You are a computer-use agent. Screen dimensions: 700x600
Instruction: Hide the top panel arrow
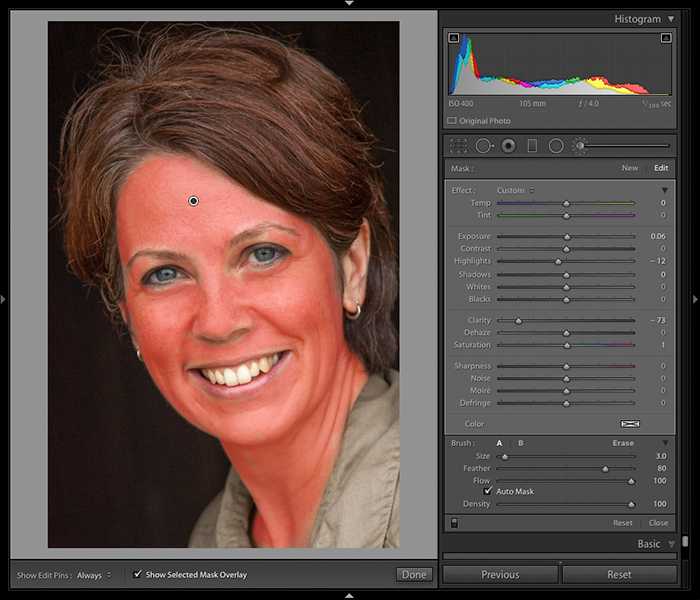[x=350, y=3]
